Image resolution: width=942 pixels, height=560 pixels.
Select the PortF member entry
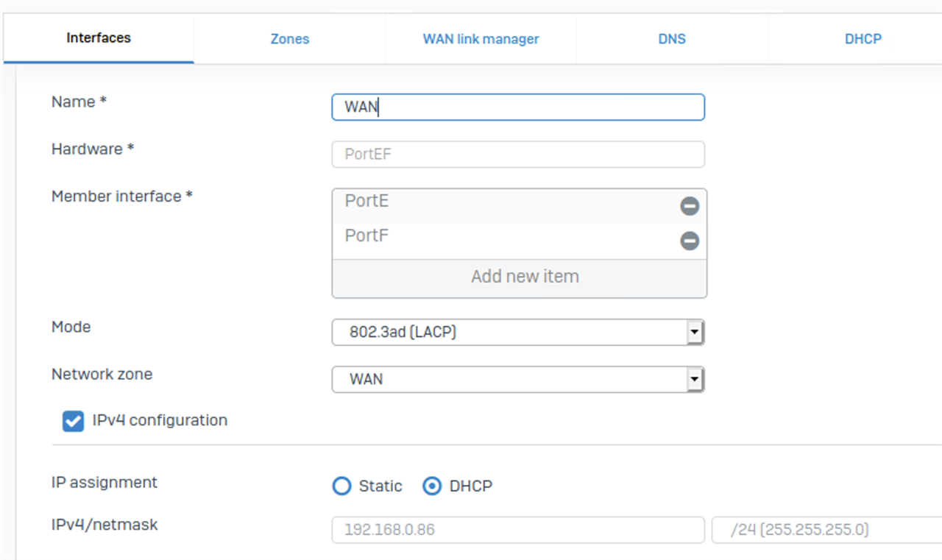[x=500, y=237]
